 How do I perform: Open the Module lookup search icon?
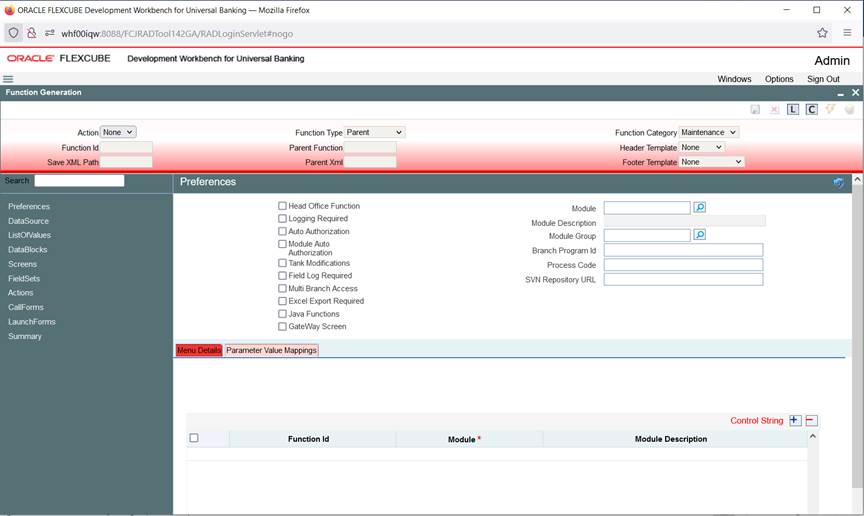(699, 207)
